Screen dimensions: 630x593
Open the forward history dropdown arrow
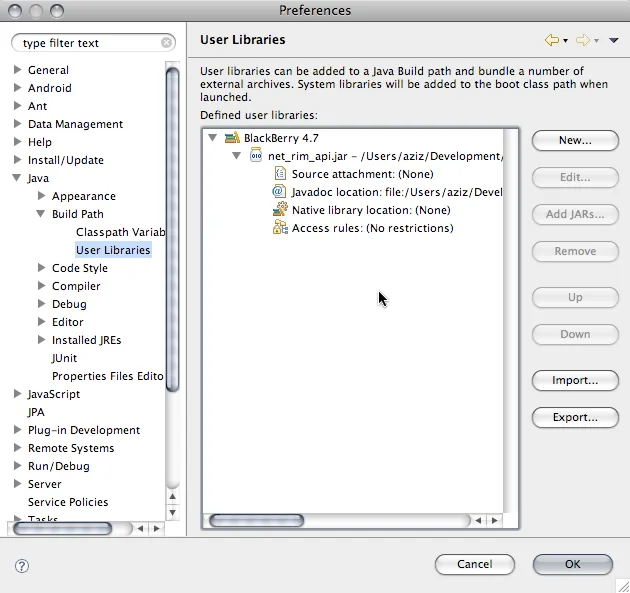(596, 41)
